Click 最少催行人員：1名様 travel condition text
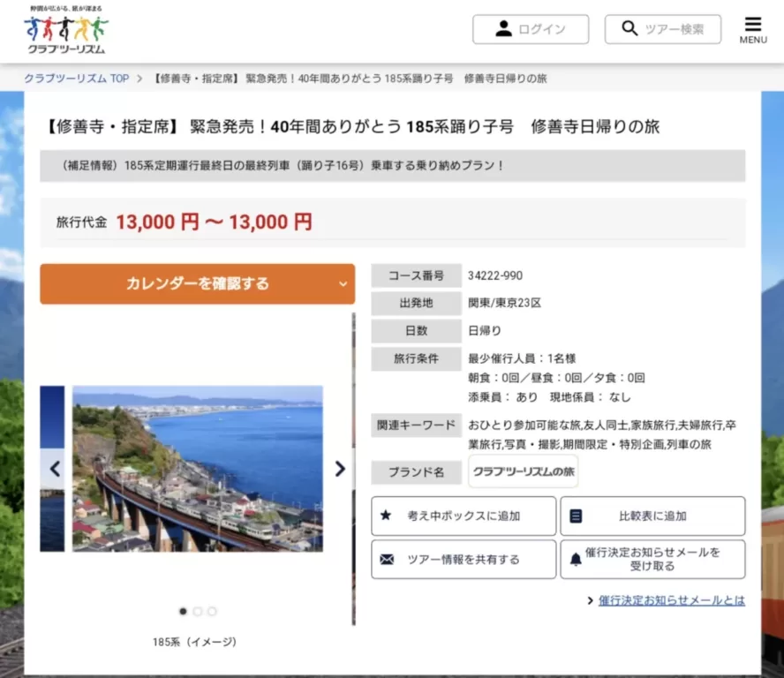Viewport: 784px width, 678px height. coord(522,358)
